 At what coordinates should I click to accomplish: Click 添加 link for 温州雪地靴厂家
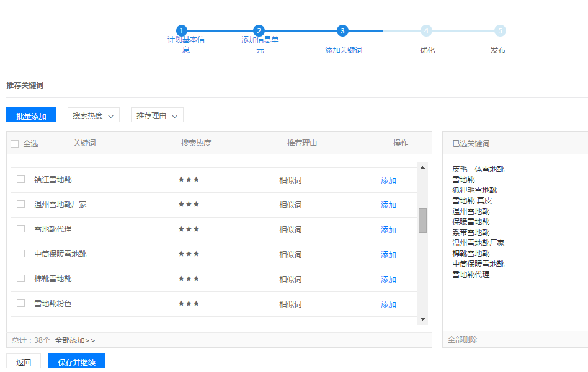388,205
